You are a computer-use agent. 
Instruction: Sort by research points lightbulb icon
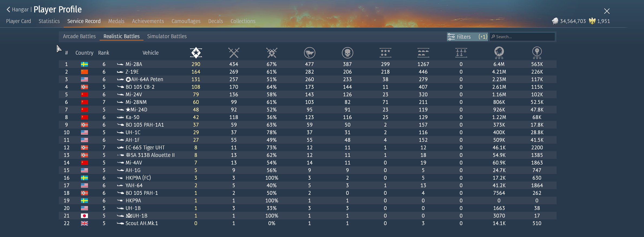(537, 53)
